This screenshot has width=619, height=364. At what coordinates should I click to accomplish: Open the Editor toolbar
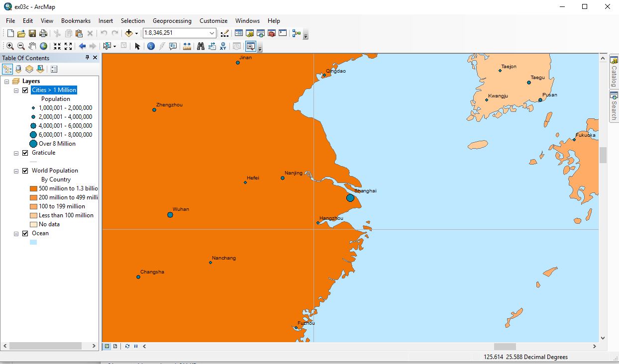point(224,33)
